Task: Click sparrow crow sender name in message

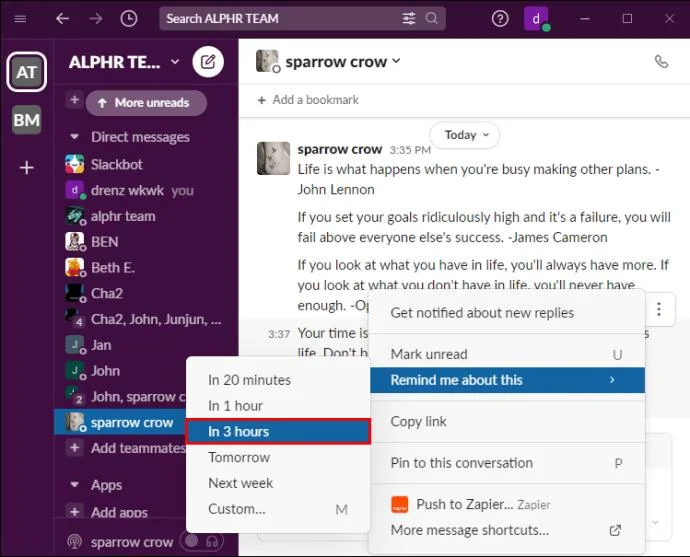Action: (339, 149)
